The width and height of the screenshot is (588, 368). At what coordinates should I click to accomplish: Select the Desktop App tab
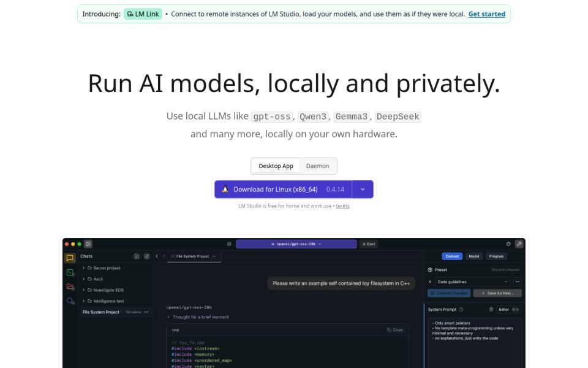click(276, 166)
